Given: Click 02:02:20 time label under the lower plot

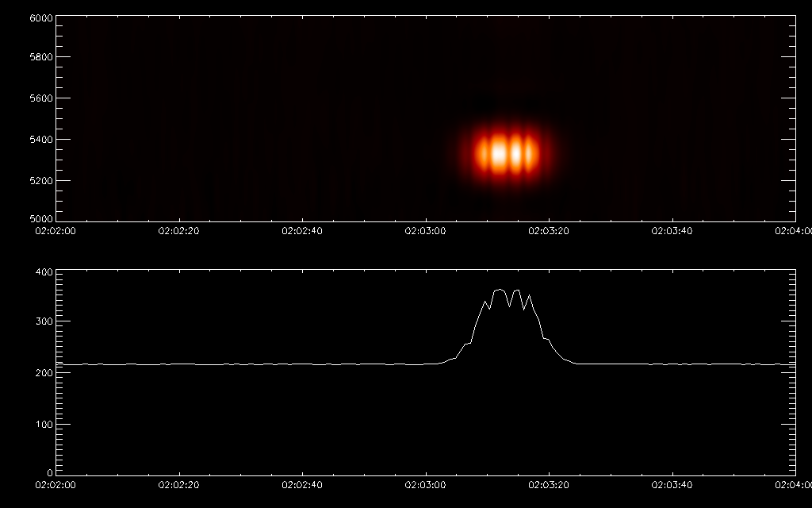Looking at the screenshot, I should 180,483.
